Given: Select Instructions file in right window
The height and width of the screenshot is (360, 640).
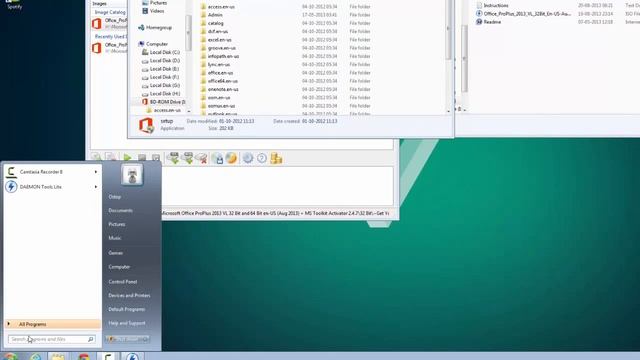Looking at the screenshot, I should (492, 5).
